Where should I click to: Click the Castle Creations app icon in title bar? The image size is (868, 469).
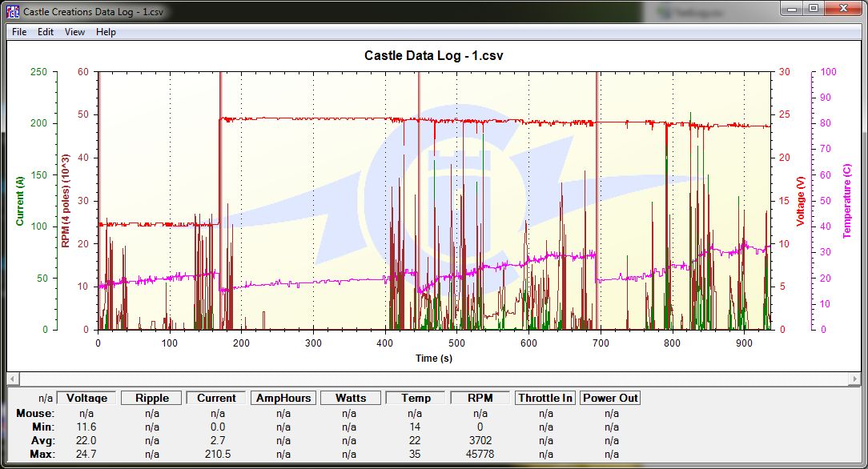point(13,11)
